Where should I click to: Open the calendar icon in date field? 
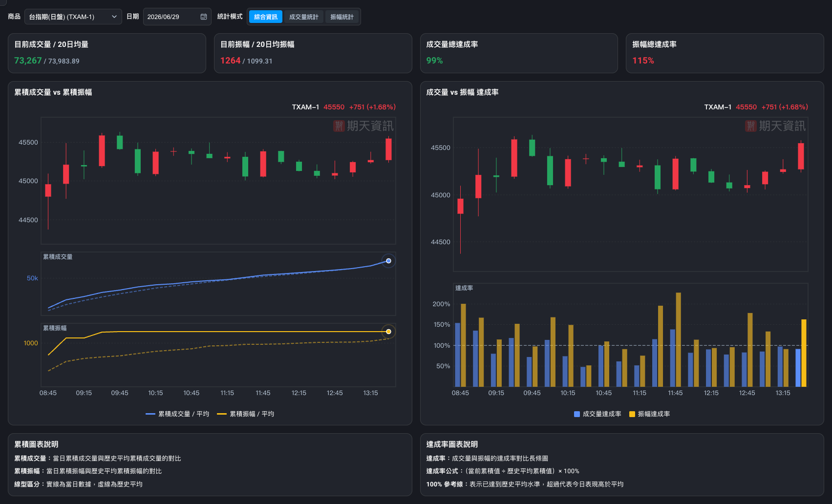tap(204, 17)
